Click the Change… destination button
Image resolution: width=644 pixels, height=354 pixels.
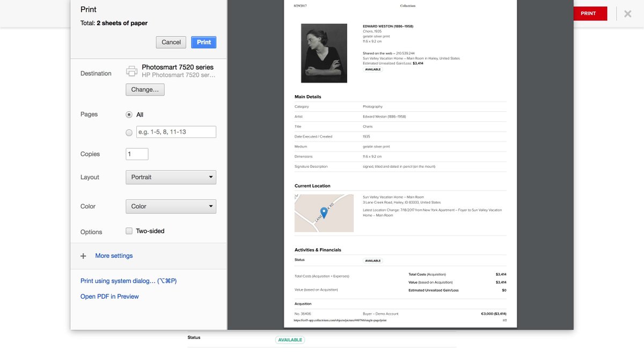145,90
